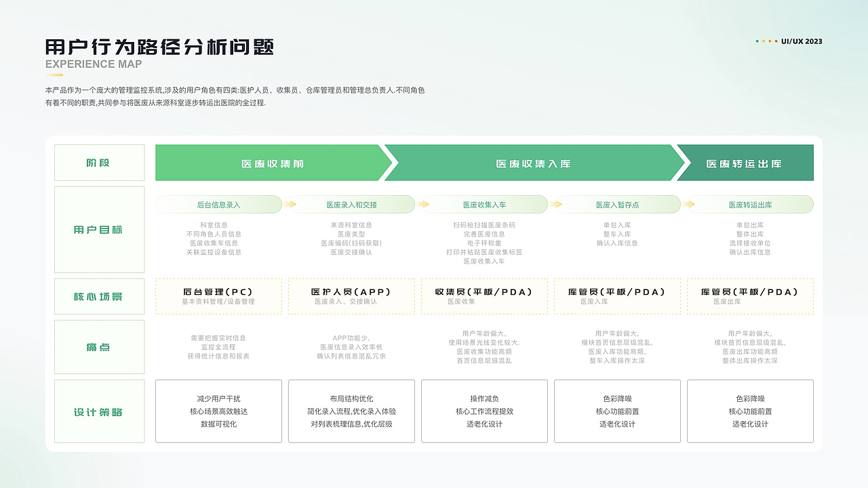This screenshot has width=868, height=488.
Task: Click the text 完善医废信息
Action: [x=484, y=234]
